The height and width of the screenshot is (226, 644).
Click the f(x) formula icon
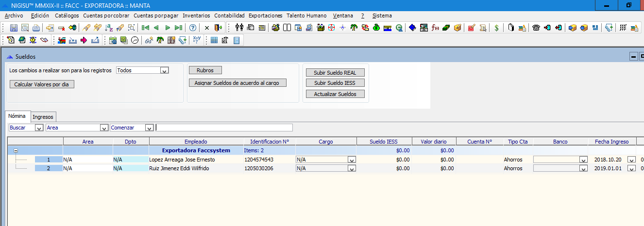pyautogui.click(x=435, y=28)
